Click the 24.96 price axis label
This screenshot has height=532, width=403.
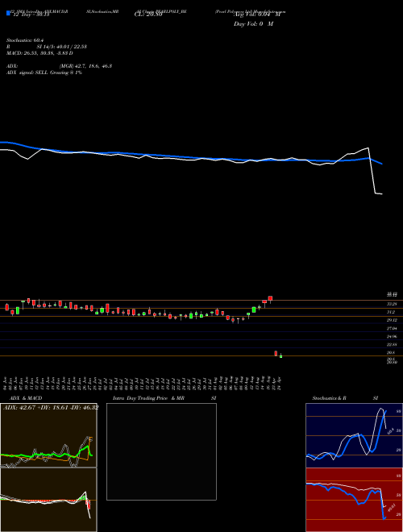click(392, 336)
